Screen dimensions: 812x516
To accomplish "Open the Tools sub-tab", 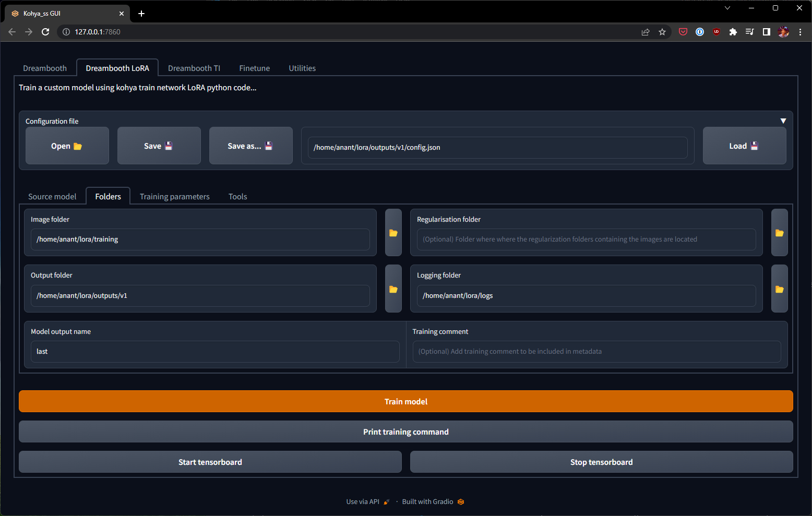I will [x=238, y=197].
